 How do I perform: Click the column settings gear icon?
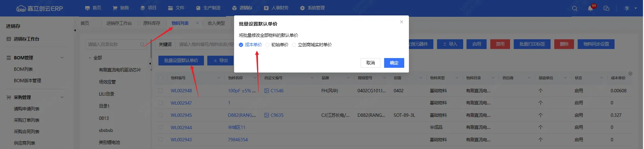[x=630, y=73]
